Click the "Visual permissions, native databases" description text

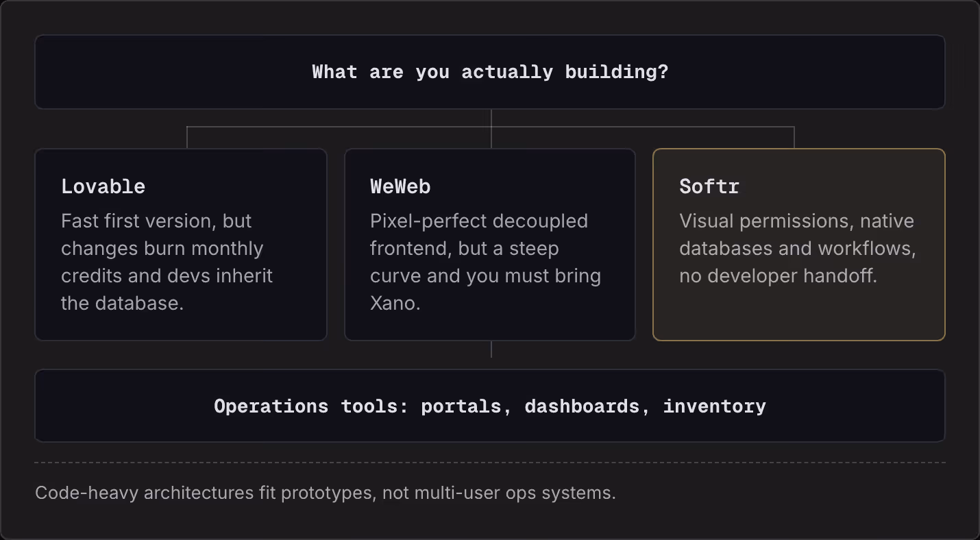[x=798, y=248]
